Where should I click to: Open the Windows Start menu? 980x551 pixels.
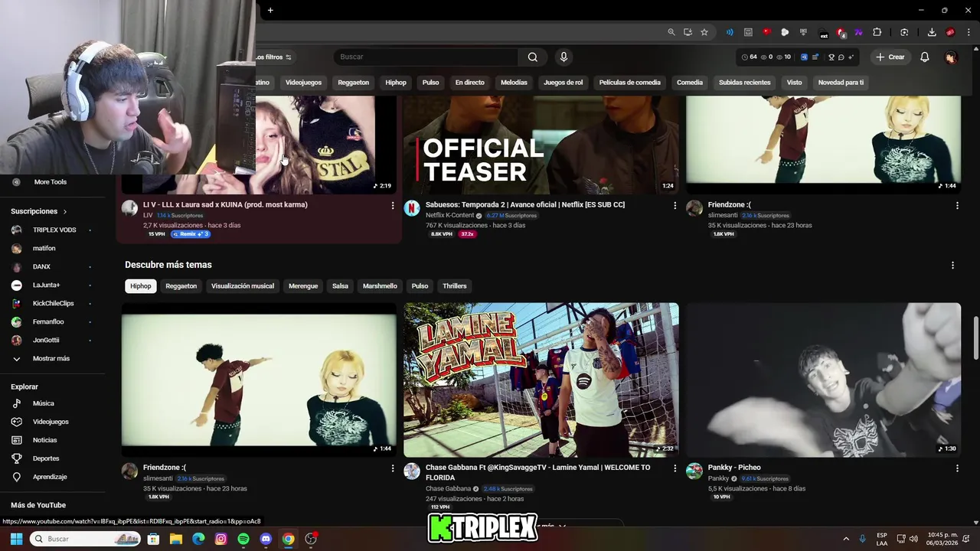pos(16,539)
